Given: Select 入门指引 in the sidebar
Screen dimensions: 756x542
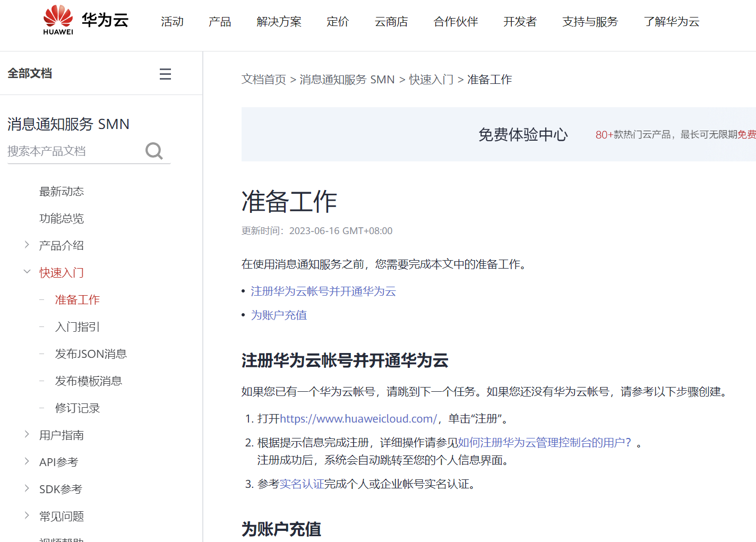Looking at the screenshot, I should 77,326.
